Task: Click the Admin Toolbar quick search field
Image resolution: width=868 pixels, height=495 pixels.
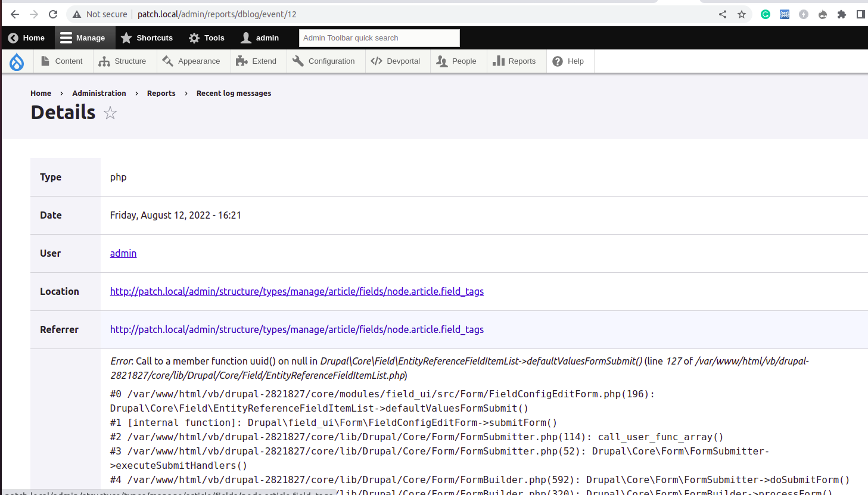Action: click(x=379, y=38)
